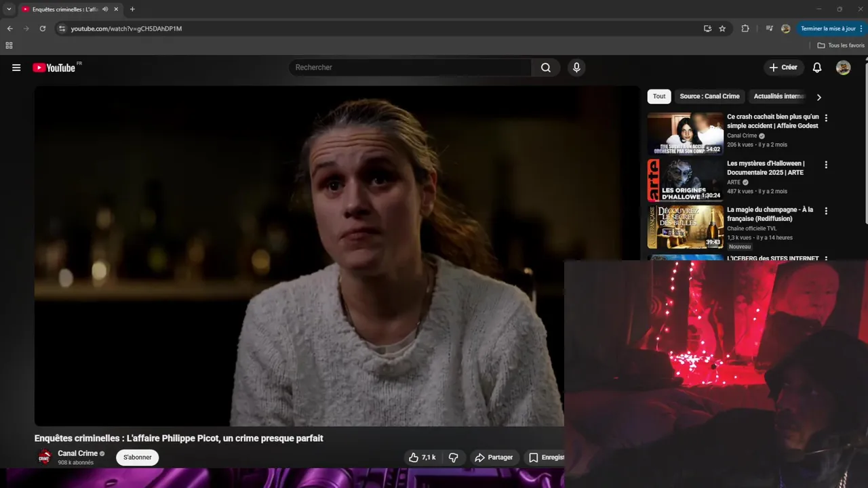
Task: Click the 908 k abonnés text
Action: tap(75, 463)
